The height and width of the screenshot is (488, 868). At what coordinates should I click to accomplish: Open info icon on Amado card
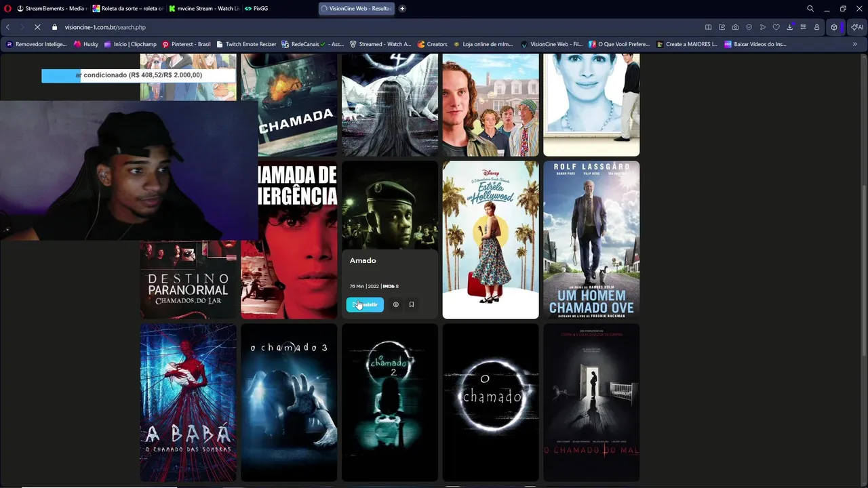(396, 304)
